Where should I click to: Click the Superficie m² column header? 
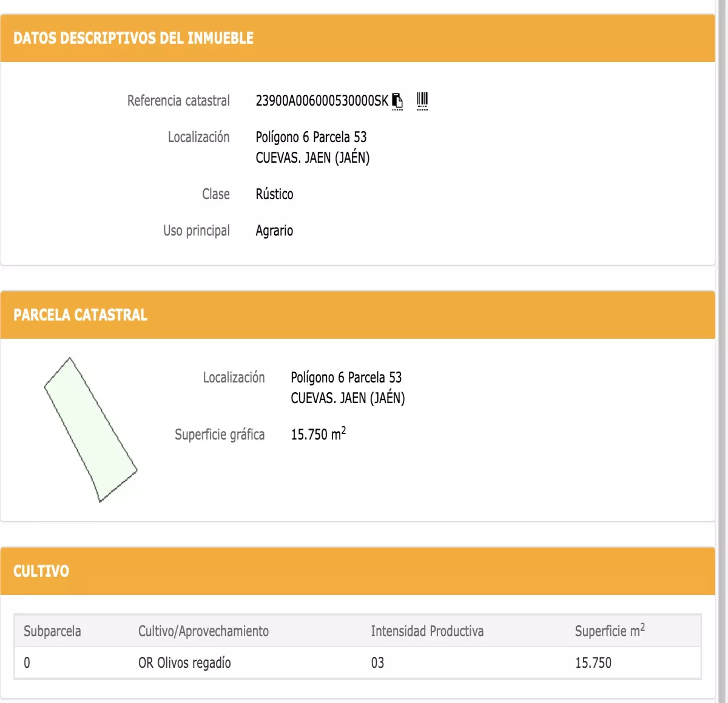tap(610, 631)
